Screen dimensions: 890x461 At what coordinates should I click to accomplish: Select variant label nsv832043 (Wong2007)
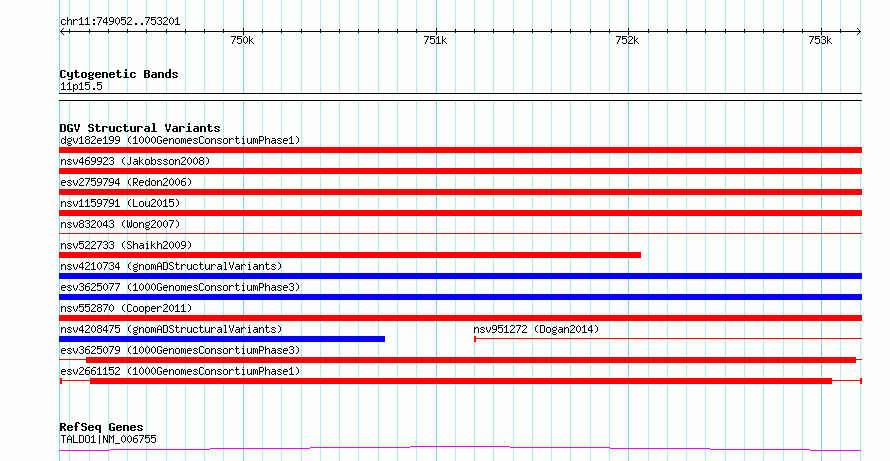tap(120, 224)
